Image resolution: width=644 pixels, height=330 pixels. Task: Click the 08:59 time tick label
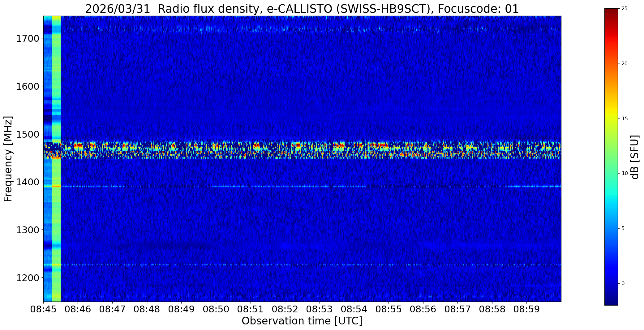[x=526, y=309]
